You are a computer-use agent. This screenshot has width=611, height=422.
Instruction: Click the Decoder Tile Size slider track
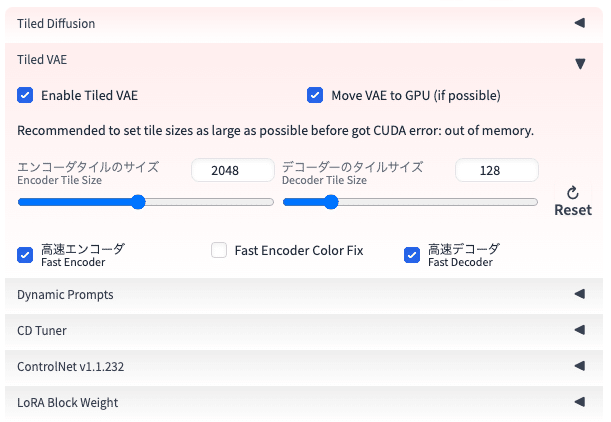[410, 202]
